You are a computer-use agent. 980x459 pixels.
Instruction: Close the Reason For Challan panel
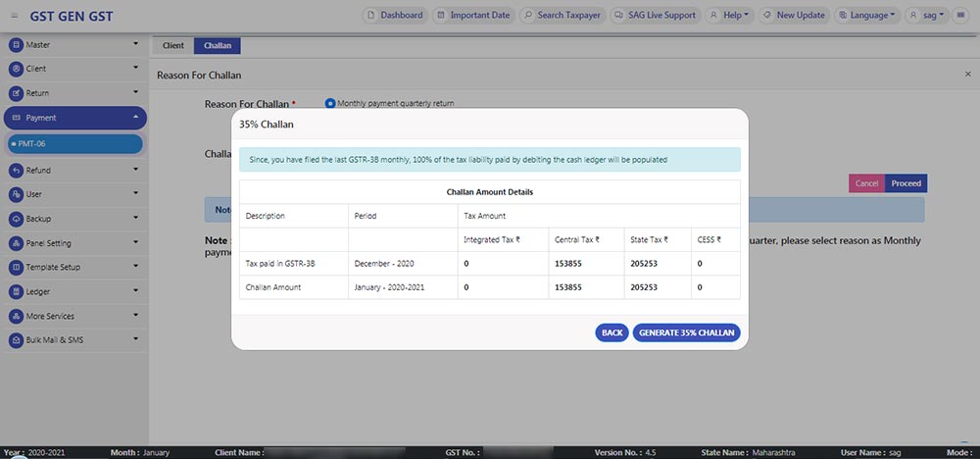(967, 75)
